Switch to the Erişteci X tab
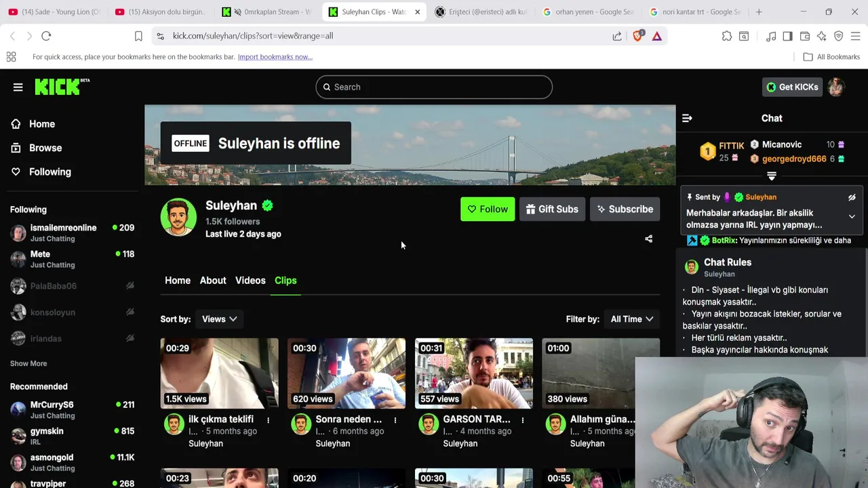 tap(481, 12)
